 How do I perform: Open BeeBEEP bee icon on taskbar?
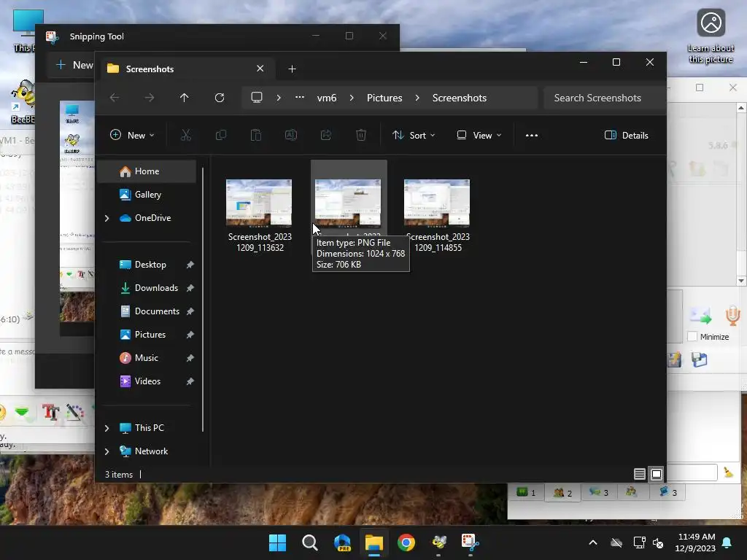(438, 542)
